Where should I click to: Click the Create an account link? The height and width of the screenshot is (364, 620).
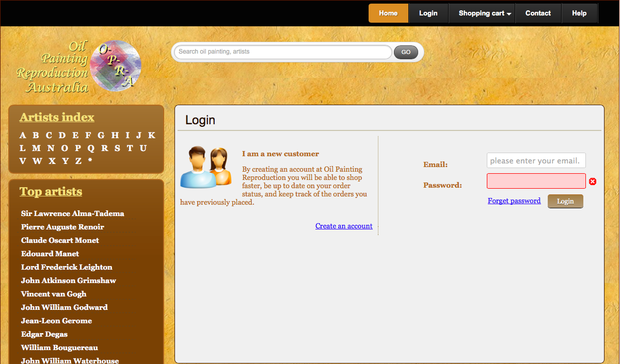pyautogui.click(x=344, y=226)
